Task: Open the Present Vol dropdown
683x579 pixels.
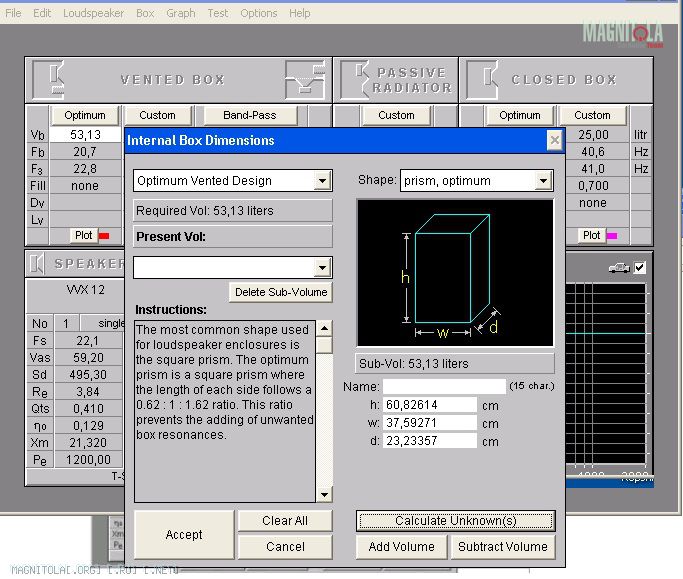Action: (x=322, y=267)
